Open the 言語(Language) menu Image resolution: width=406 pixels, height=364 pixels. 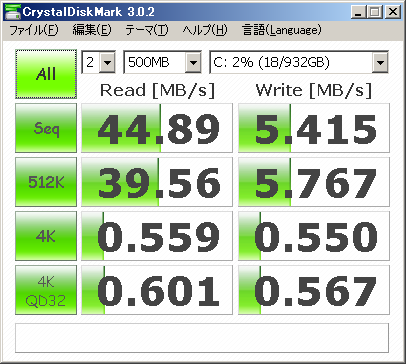[x=282, y=30]
